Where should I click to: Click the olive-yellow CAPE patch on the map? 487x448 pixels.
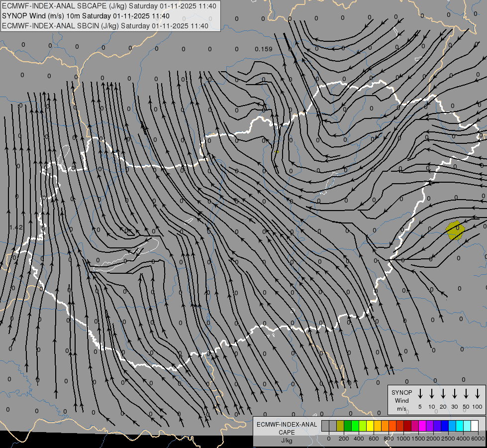(x=455, y=230)
